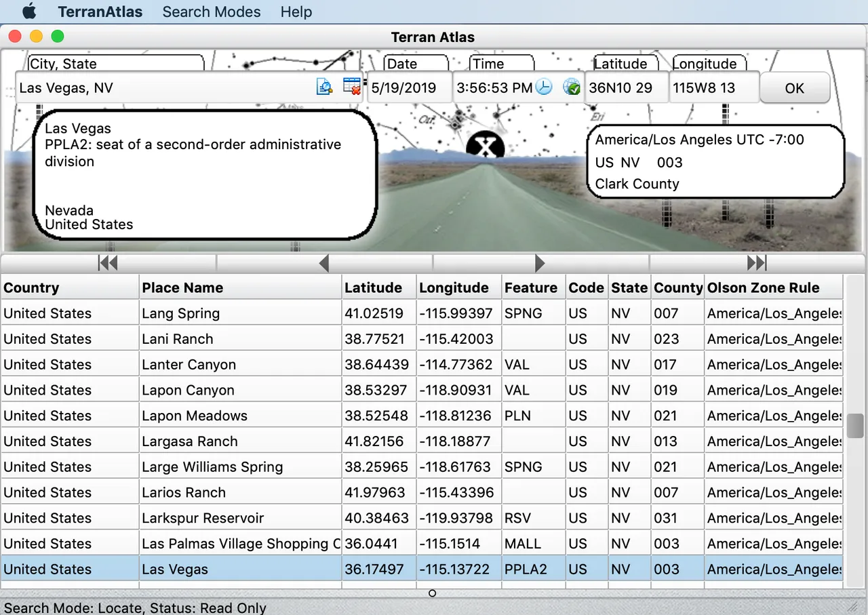This screenshot has width=868, height=615.
Task: Click the black X marker on the horizon
Action: click(484, 146)
